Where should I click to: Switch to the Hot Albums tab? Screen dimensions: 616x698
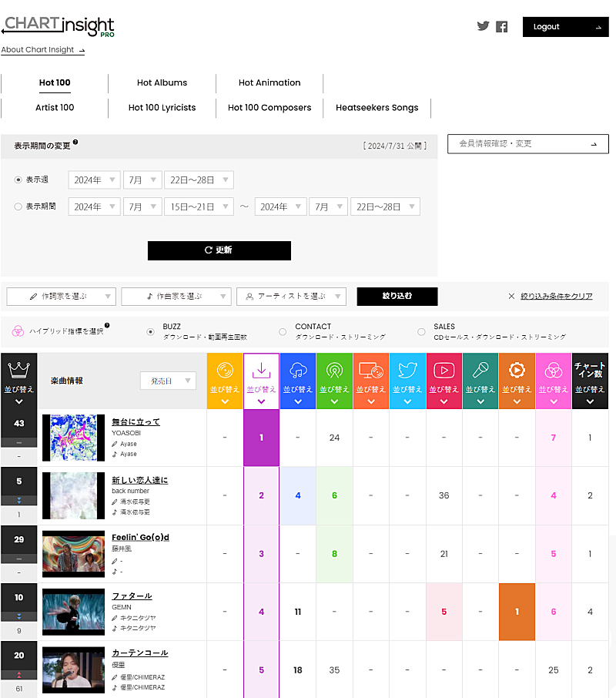(x=162, y=83)
